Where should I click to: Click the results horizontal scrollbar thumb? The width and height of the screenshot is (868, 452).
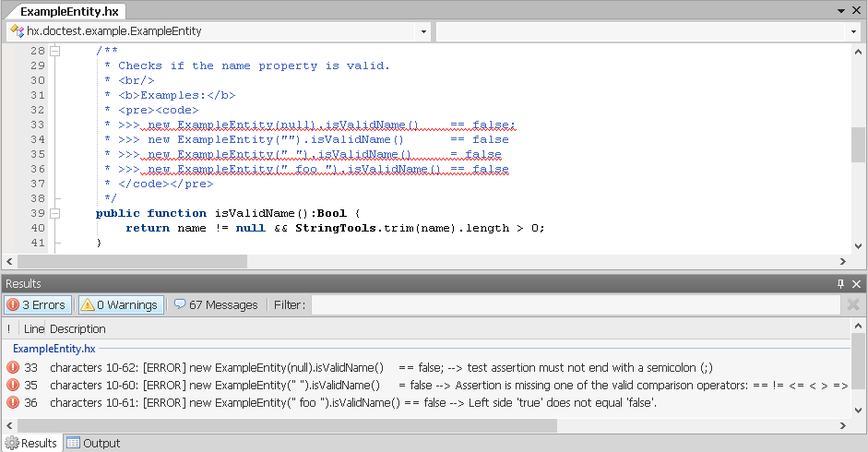click(x=287, y=425)
